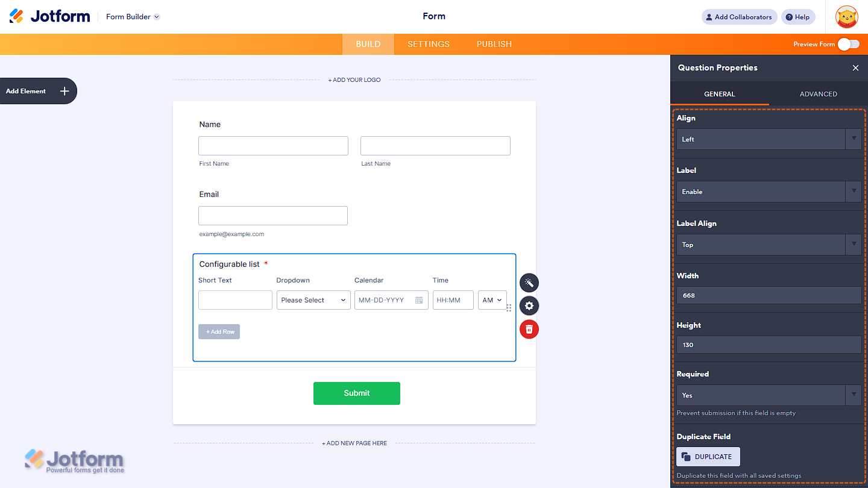Click the + Add Row button
The height and width of the screenshot is (488, 868).
(x=219, y=332)
